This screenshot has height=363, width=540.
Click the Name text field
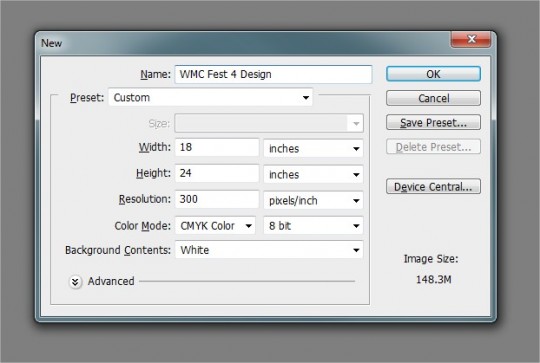(x=273, y=74)
